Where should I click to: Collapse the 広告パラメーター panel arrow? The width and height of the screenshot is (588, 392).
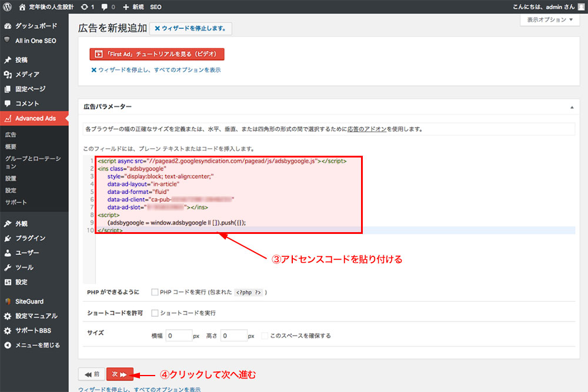[x=572, y=107]
